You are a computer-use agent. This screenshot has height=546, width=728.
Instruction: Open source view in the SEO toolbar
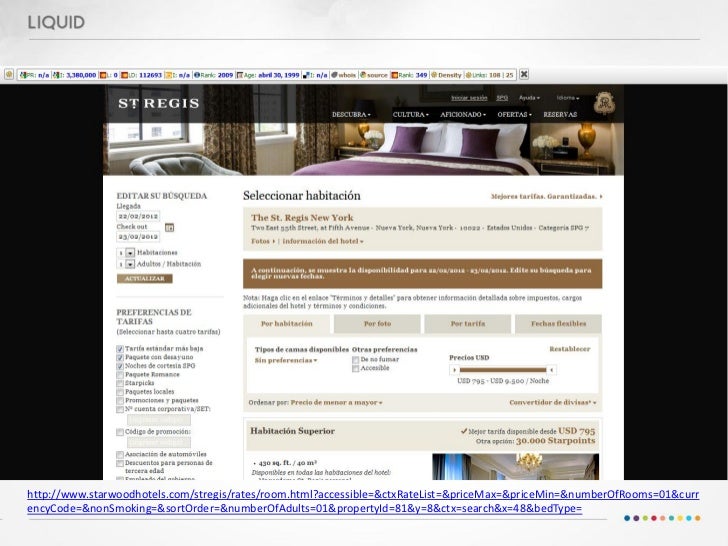click(x=373, y=75)
